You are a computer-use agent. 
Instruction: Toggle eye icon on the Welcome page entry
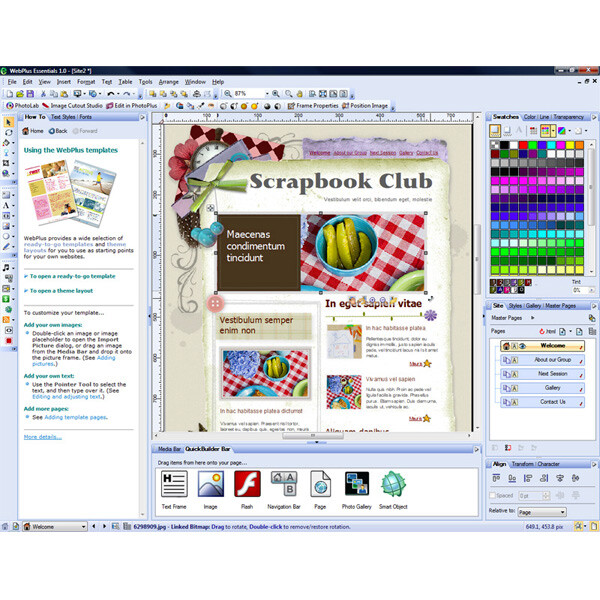(x=522, y=346)
